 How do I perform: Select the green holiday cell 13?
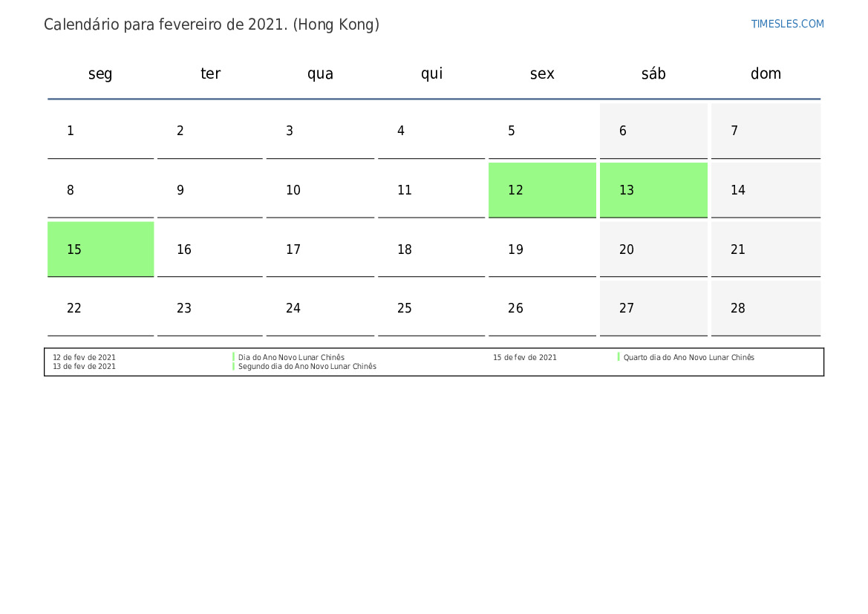(x=653, y=190)
